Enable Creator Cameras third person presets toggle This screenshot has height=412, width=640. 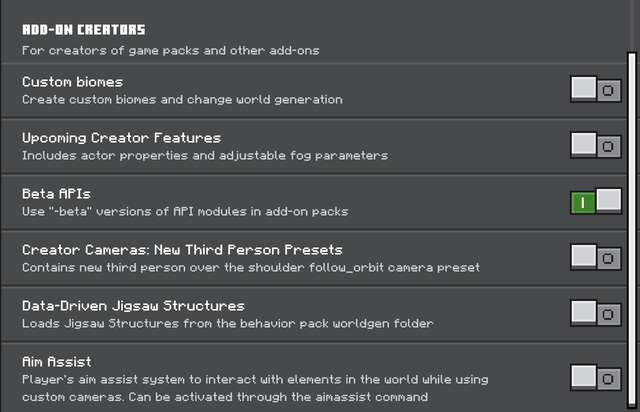click(x=596, y=257)
